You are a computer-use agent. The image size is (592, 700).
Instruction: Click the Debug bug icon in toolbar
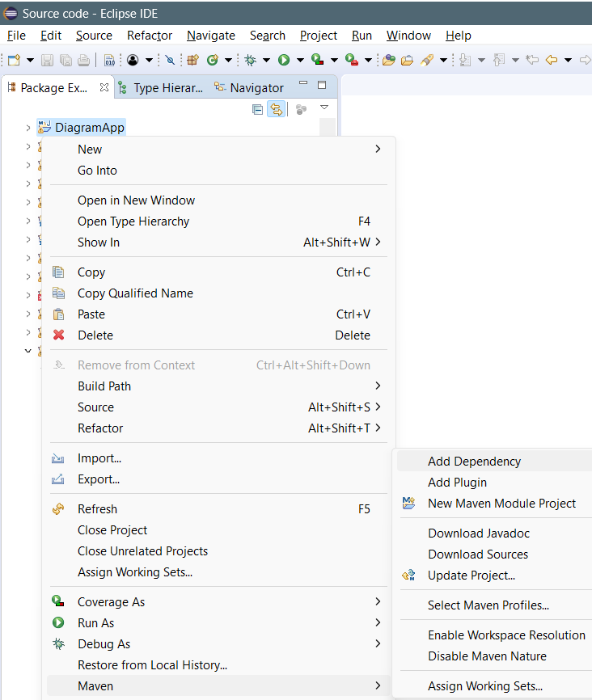tap(251, 60)
